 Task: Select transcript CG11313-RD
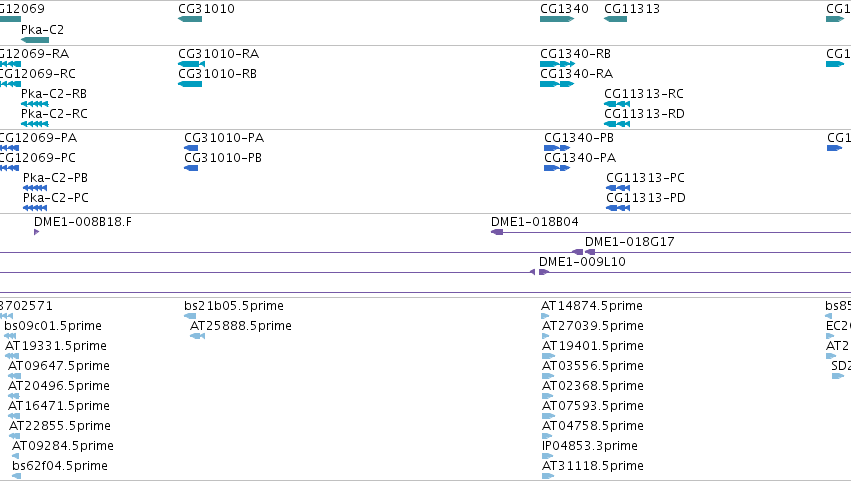pos(644,114)
